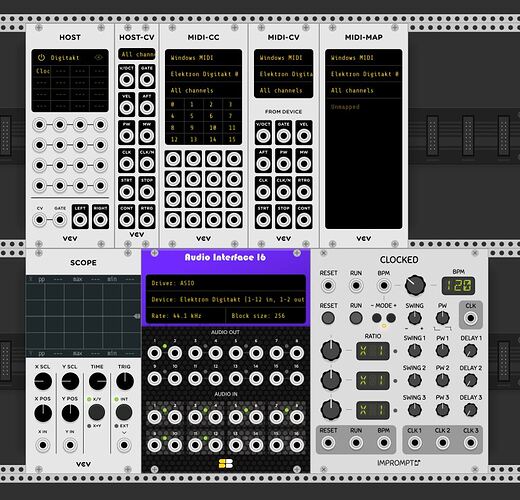Click the BPM knob on CLOCKED
520x500 pixels.
[x=415, y=285]
